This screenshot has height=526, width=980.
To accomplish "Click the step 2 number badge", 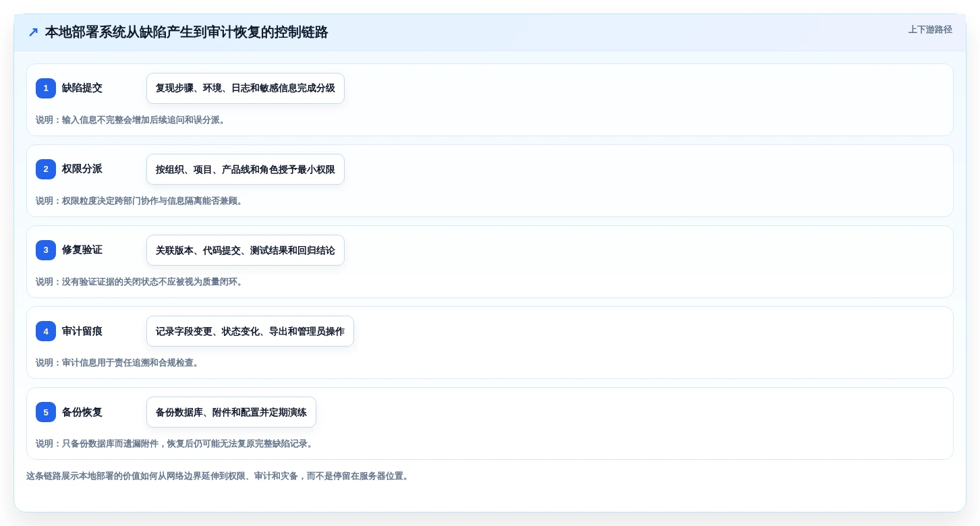I will [46, 169].
